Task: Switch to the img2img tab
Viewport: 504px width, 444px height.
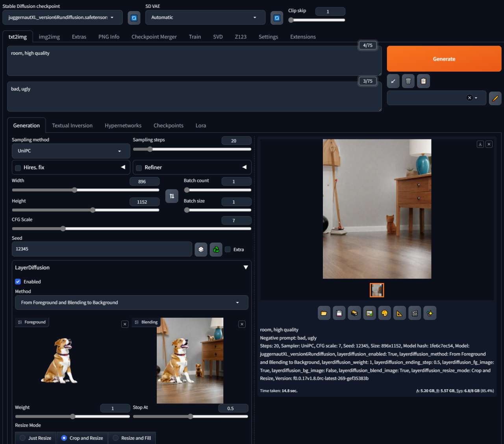Action: (49, 37)
